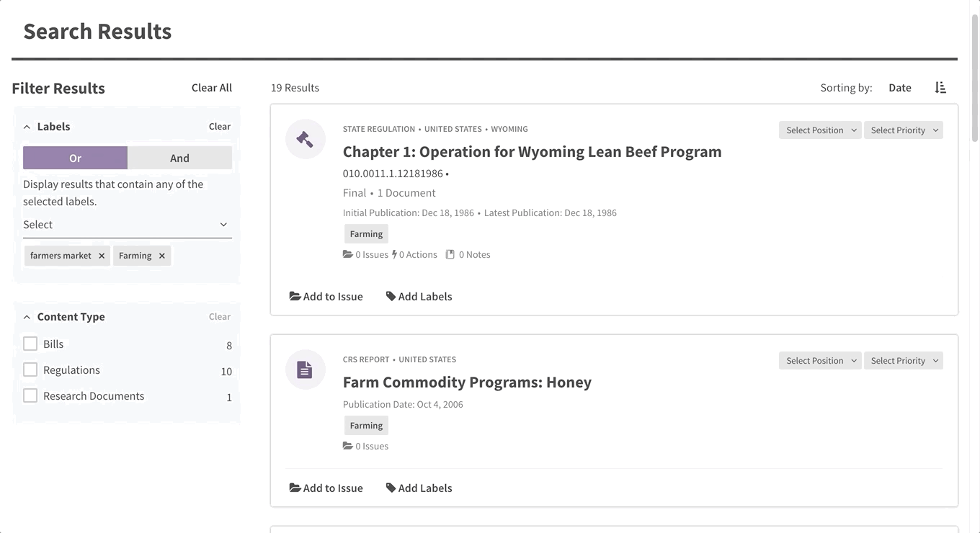The height and width of the screenshot is (533, 980).
Task: Remove the Farming label filter chip
Action: pos(161,256)
